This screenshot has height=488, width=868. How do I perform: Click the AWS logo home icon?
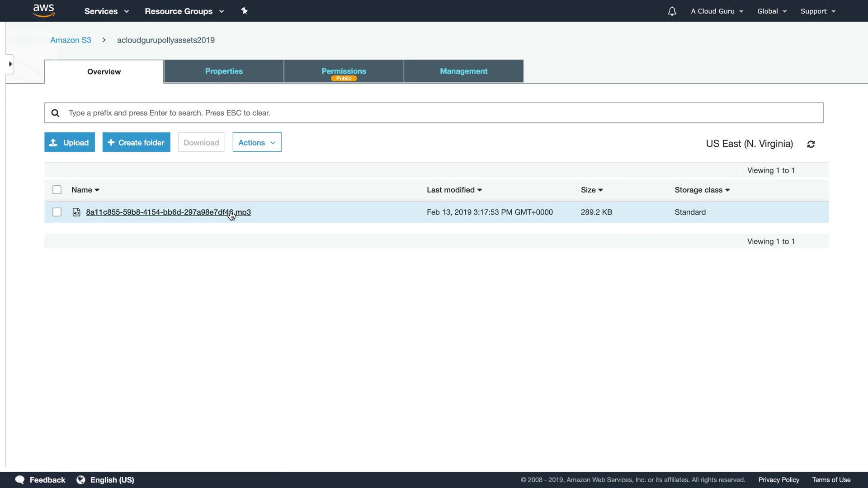point(43,11)
